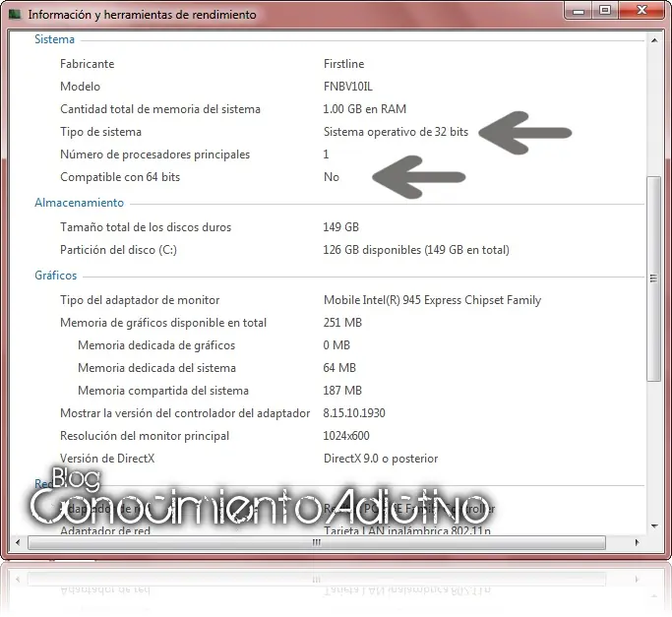Click Memoria dedicada del sistema label
Image resolution: width=672 pixels, height=617 pixels.
click(156, 368)
